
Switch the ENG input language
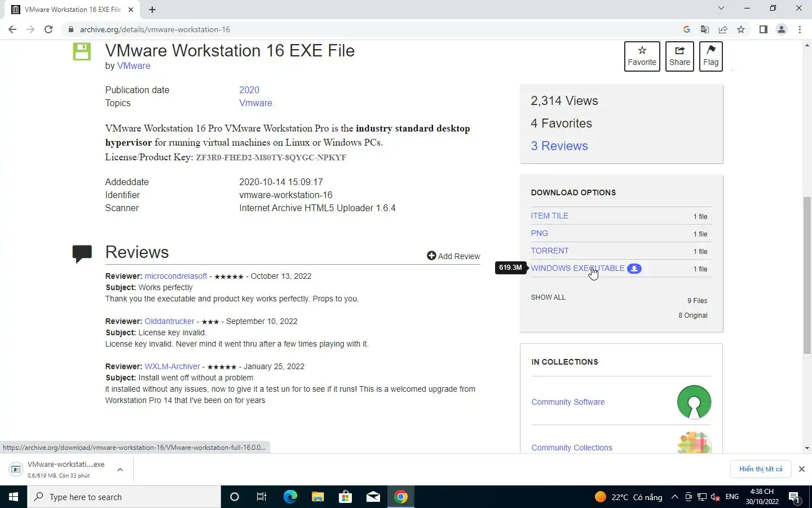click(x=732, y=497)
